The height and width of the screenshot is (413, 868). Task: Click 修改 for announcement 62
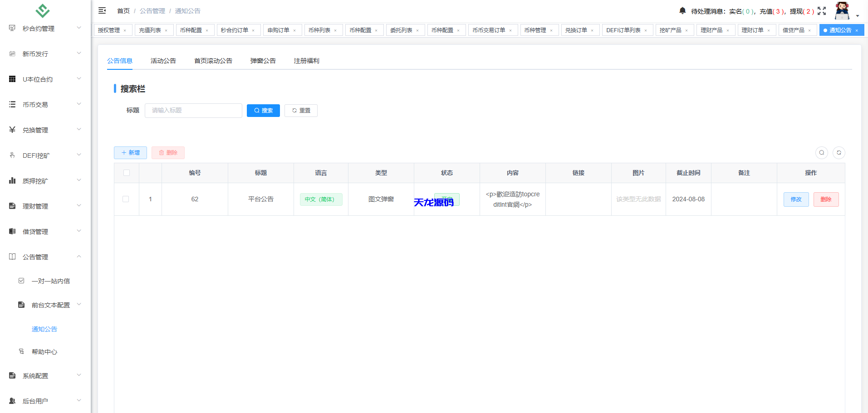(x=796, y=199)
